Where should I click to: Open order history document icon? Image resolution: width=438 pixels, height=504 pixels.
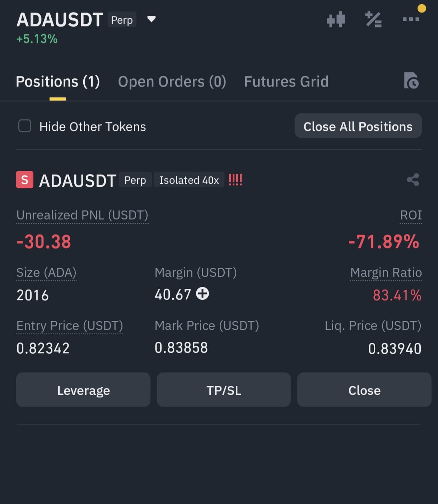point(411,80)
